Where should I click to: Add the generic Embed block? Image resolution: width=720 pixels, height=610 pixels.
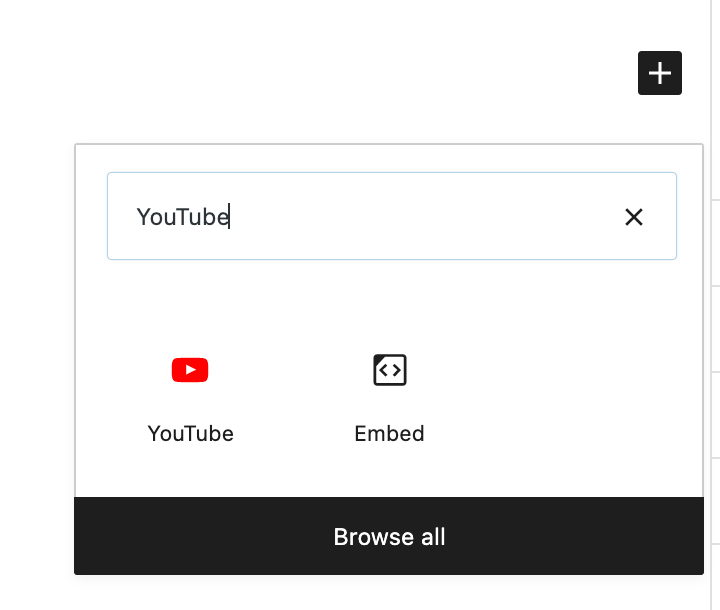click(x=390, y=397)
